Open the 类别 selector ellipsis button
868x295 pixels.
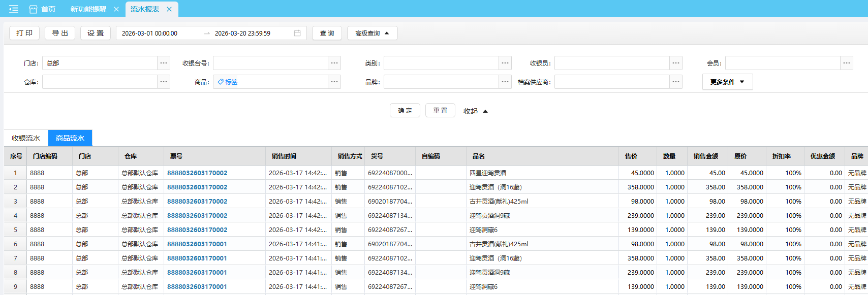505,63
